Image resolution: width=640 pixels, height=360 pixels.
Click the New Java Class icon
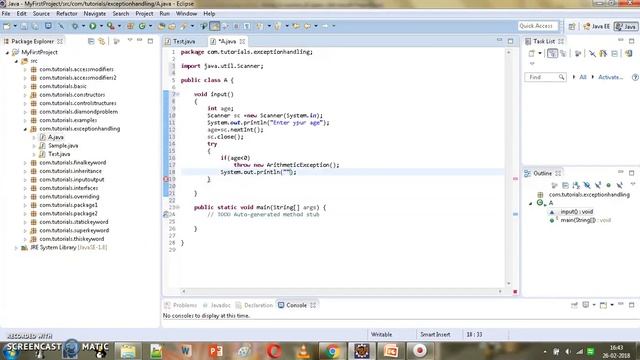[x=142, y=26]
